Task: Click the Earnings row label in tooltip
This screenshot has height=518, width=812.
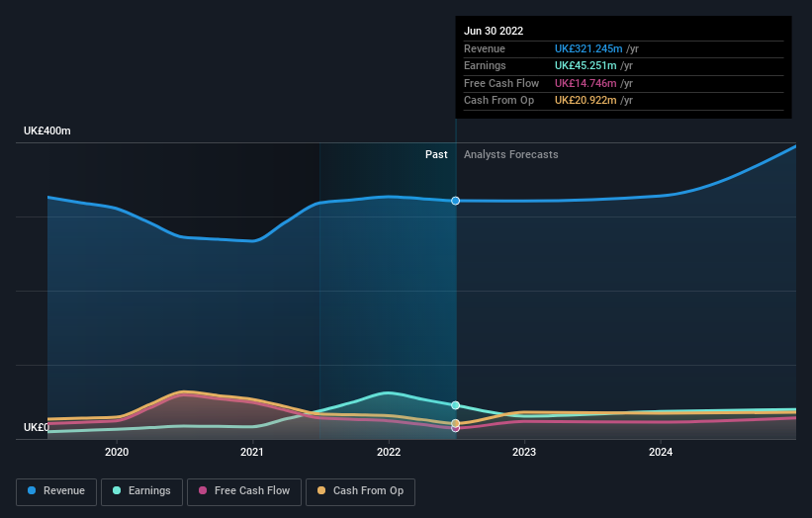Action: click(x=485, y=65)
